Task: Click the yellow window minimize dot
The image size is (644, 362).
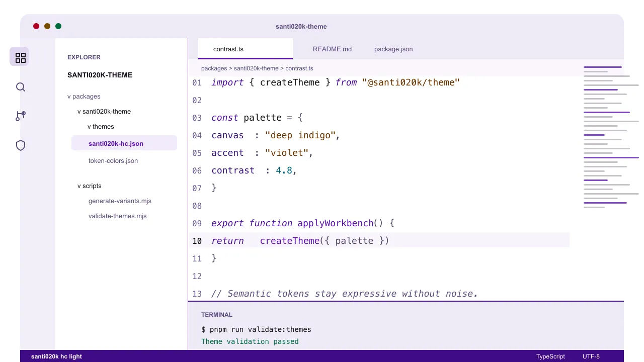Action: pos(47,26)
